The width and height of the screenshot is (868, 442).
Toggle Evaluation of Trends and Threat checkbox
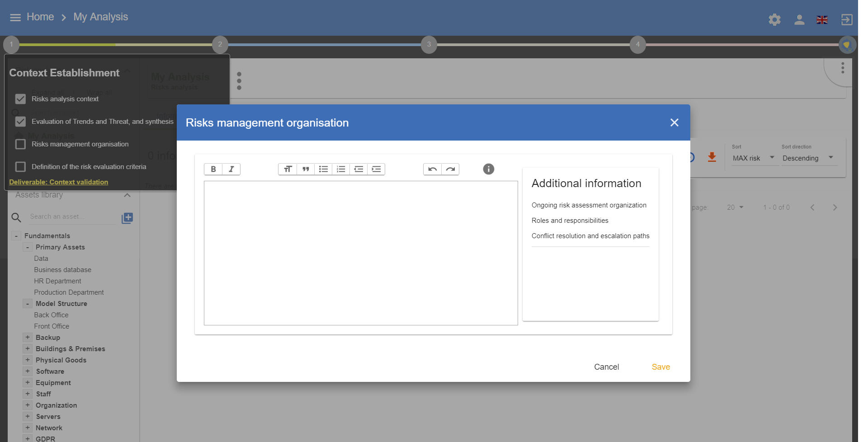(x=20, y=122)
